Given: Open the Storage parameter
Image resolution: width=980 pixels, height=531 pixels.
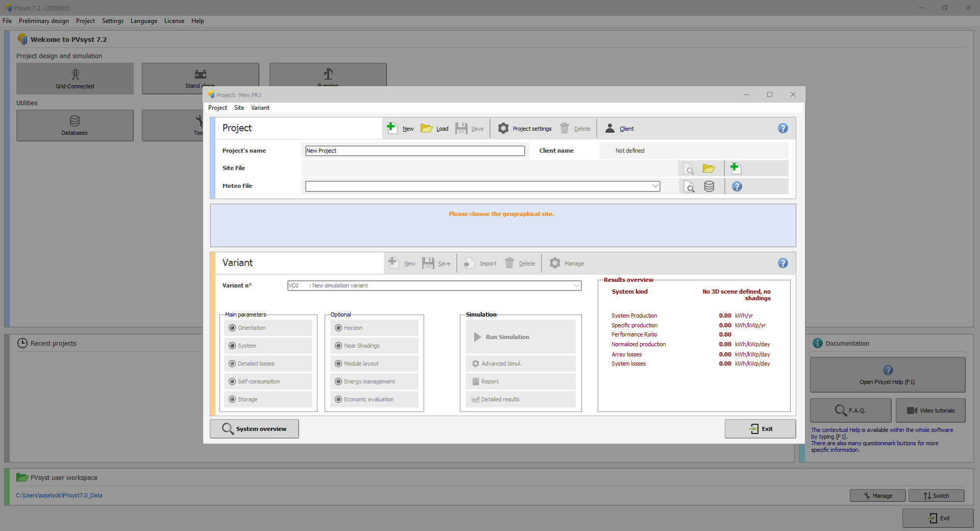Looking at the screenshot, I should click(x=268, y=399).
